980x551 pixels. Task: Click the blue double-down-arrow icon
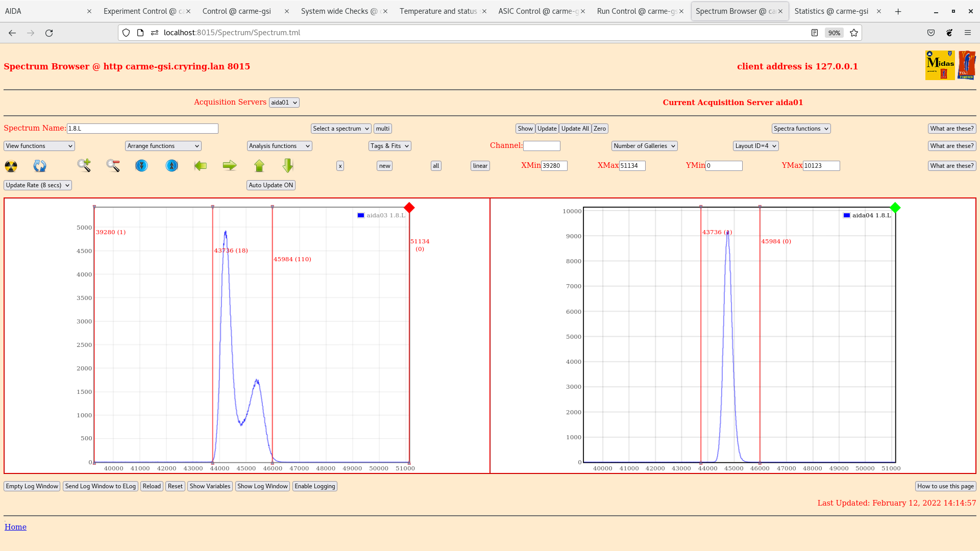point(141,166)
